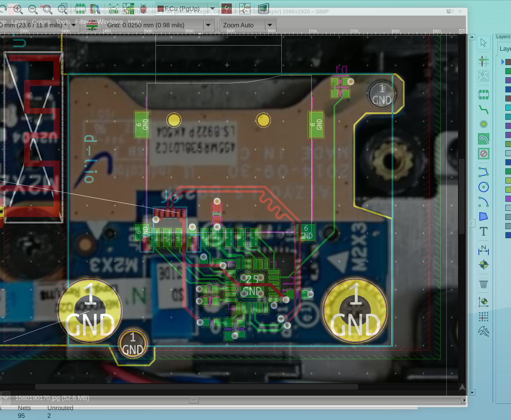Click canvas vertical scrollbar up arrow
The image size is (511, 420).
pos(472,37)
